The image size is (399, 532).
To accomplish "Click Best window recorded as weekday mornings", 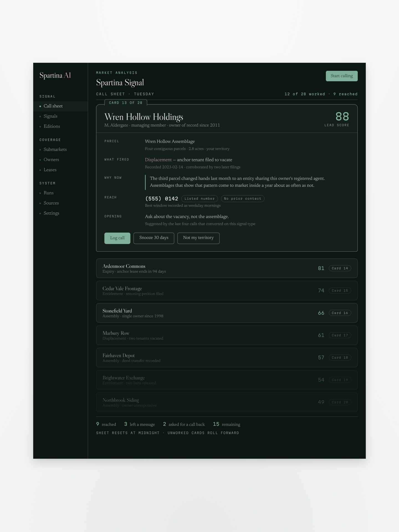I will tap(183, 206).
